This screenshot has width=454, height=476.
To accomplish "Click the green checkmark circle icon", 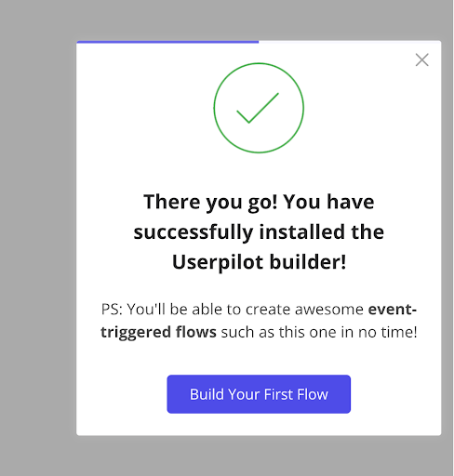I will click(x=259, y=108).
